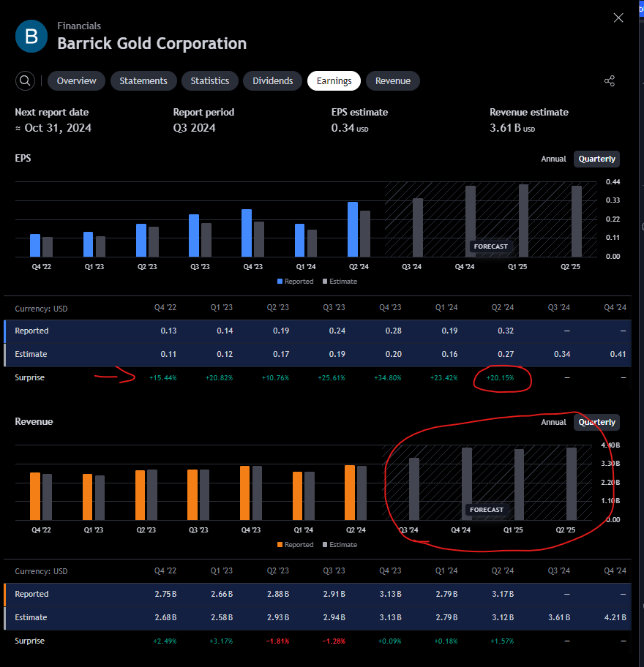The height and width of the screenshot is (667, 644).
Task: Click the Q2 '24 reported revenue orange bar
Action: 350,493
